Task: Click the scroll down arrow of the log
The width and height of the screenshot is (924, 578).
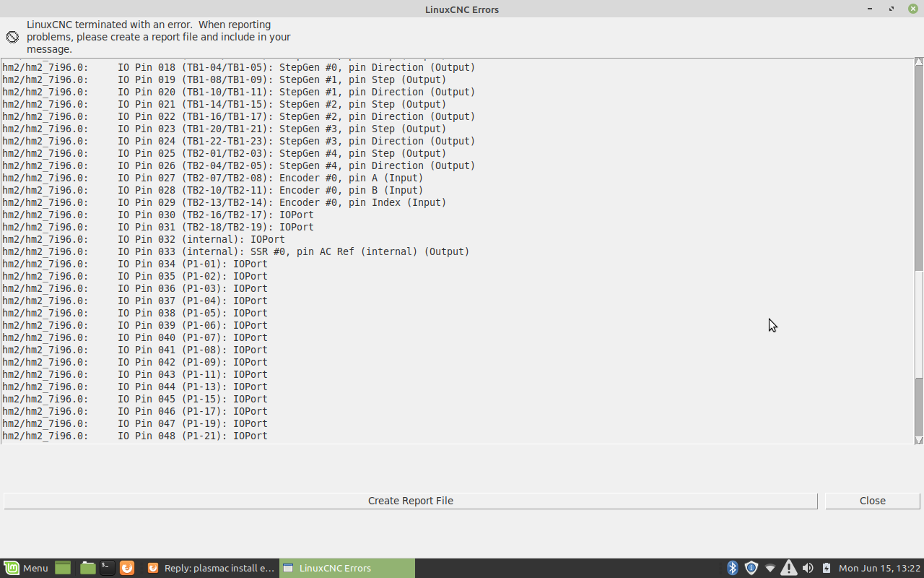Action: coord(919,439)
